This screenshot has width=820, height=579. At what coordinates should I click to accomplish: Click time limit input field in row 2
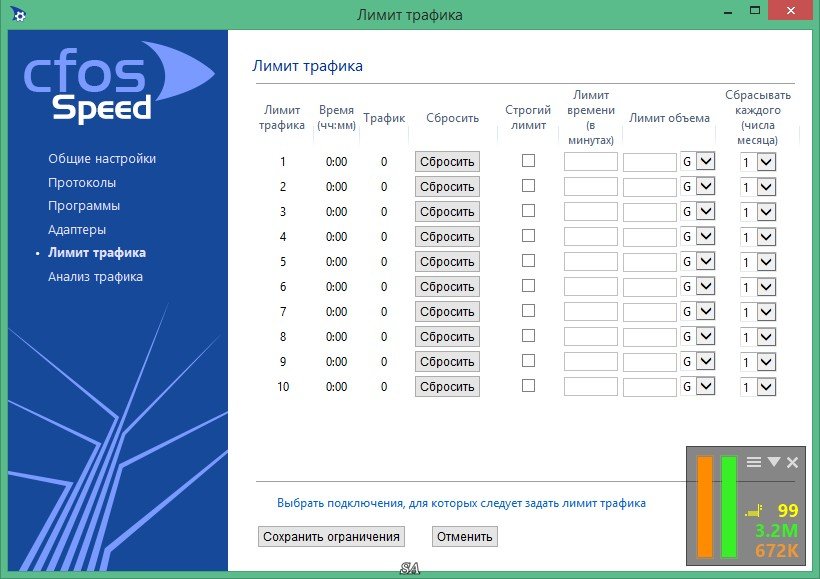[590, 186]
